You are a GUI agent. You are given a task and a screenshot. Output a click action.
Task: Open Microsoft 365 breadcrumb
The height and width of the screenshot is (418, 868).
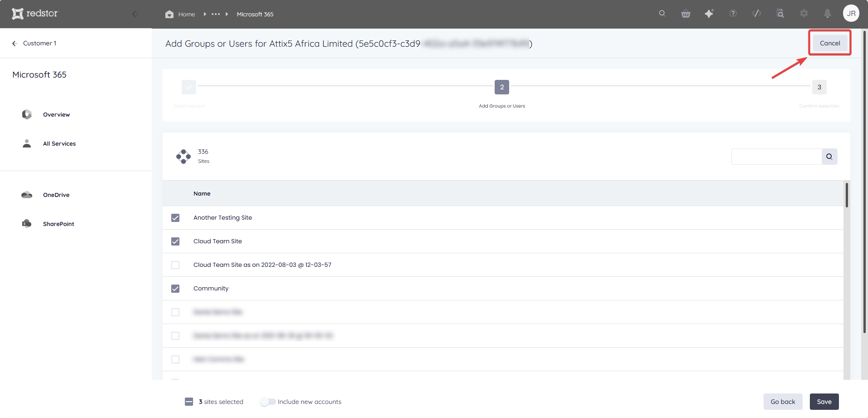(255, 14)
